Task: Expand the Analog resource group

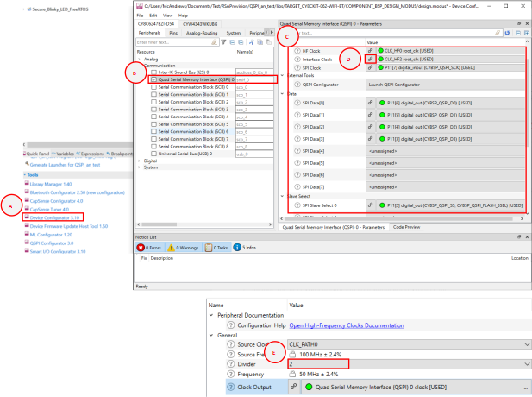Action: pos(139,59)
